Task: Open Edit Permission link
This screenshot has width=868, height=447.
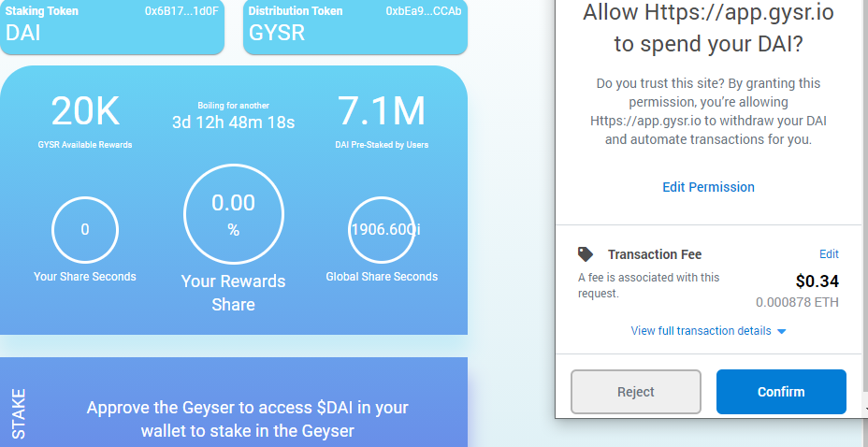Action: coord(708,187)
